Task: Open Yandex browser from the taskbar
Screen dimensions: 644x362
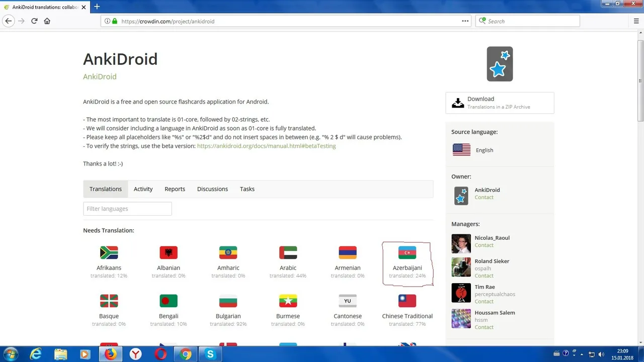Action: 135,354
